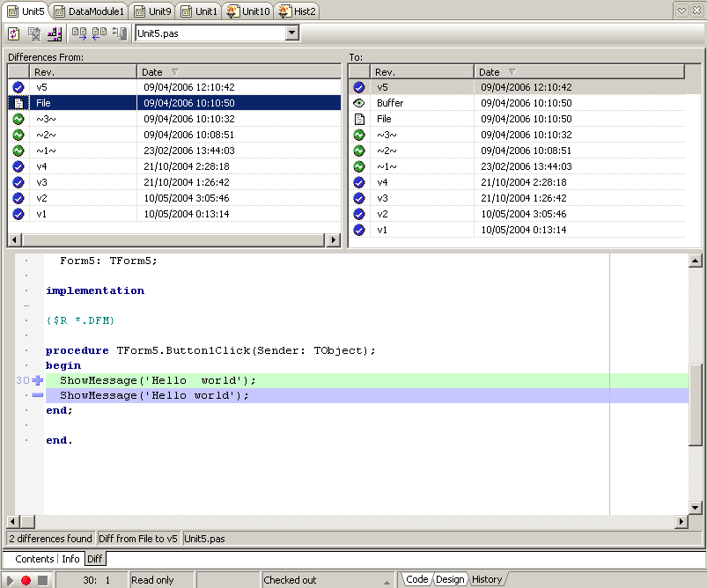Screen dimensions: 707x588
Task: Switch to the DataModule1 tab
Action: coord(89,11)
